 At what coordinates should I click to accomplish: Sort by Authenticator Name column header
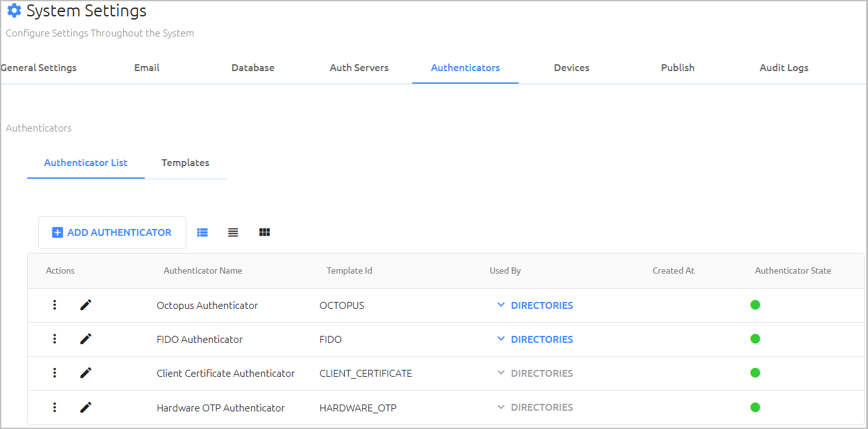[x=203, y=270]
